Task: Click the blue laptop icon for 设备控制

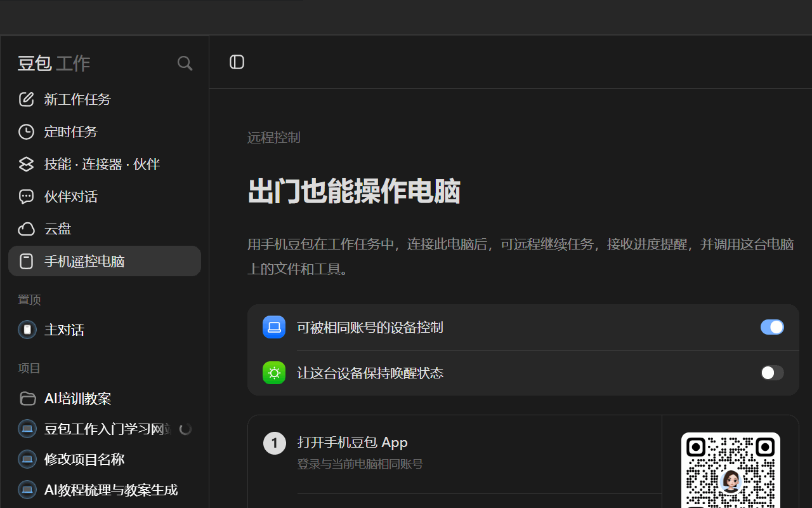Action: tap(274, 327)
